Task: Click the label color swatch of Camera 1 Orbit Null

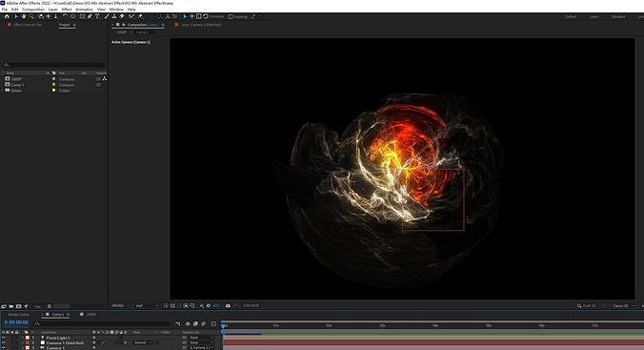Action: [x=28, y=342]
